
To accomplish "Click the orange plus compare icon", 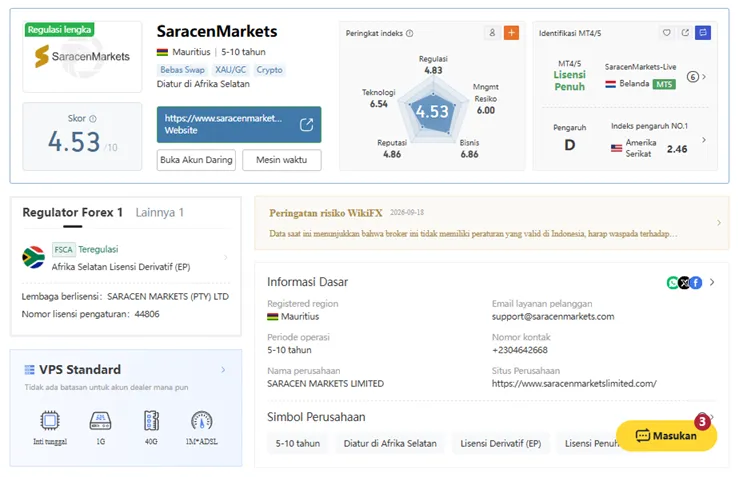I will (x=511, y=33).
